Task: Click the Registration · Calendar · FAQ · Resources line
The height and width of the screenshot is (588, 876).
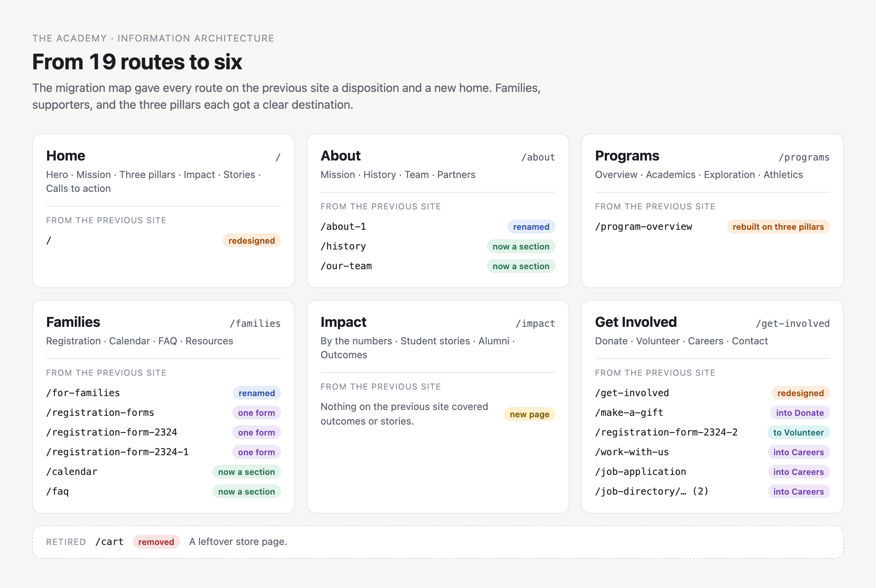Action: pyautogui.click(x=139, y=341)
